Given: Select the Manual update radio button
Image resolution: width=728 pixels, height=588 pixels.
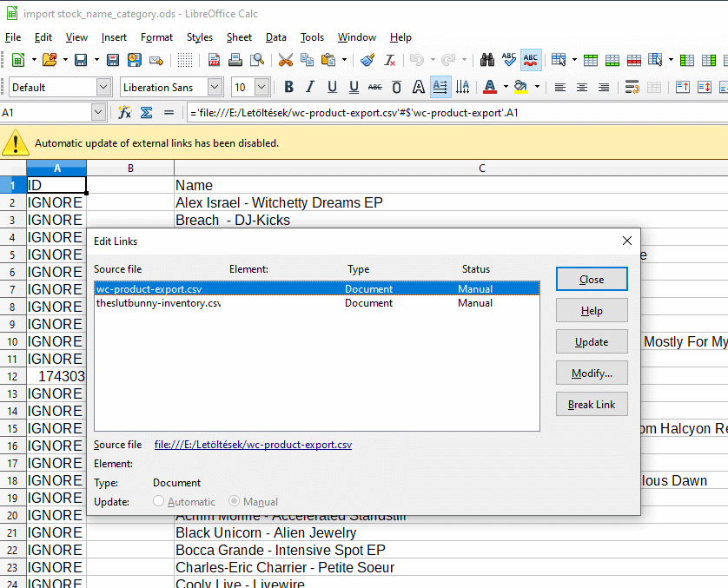Looking at the screenshot, I should click(x=235, y=501).
